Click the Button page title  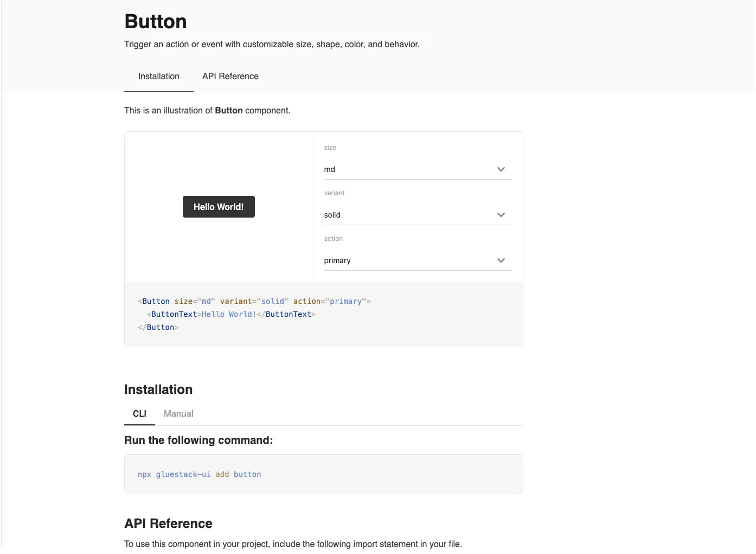(156, 22)
